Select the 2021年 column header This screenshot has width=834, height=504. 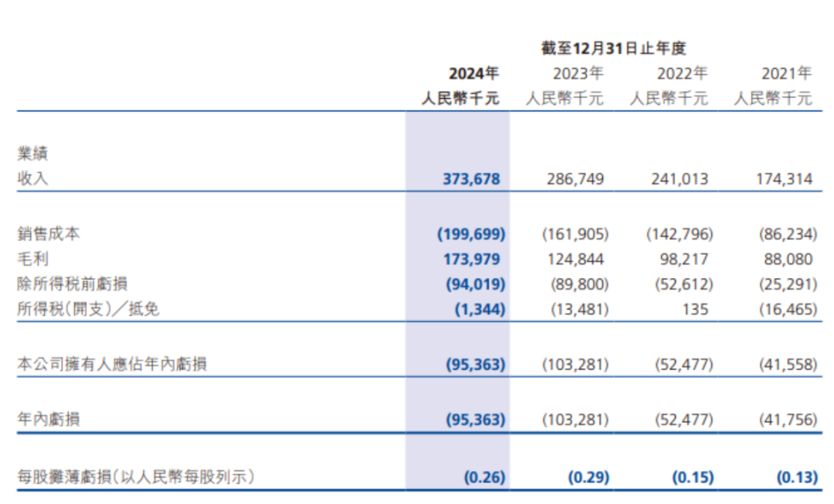coord(786,73)
